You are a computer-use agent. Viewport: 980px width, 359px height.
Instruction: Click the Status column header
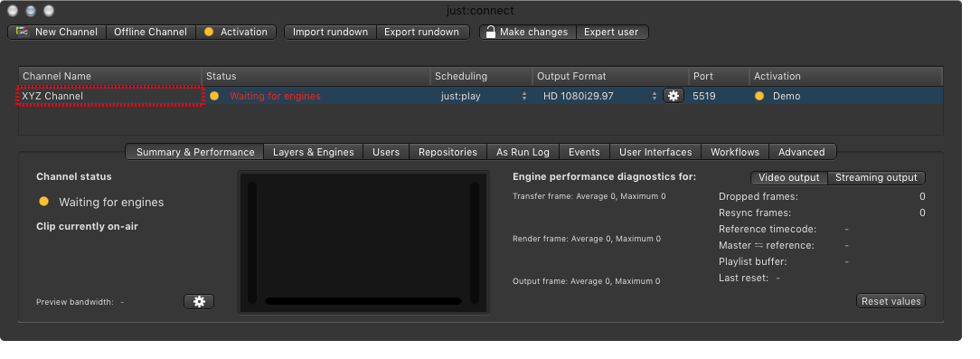(x=316, y=76)
